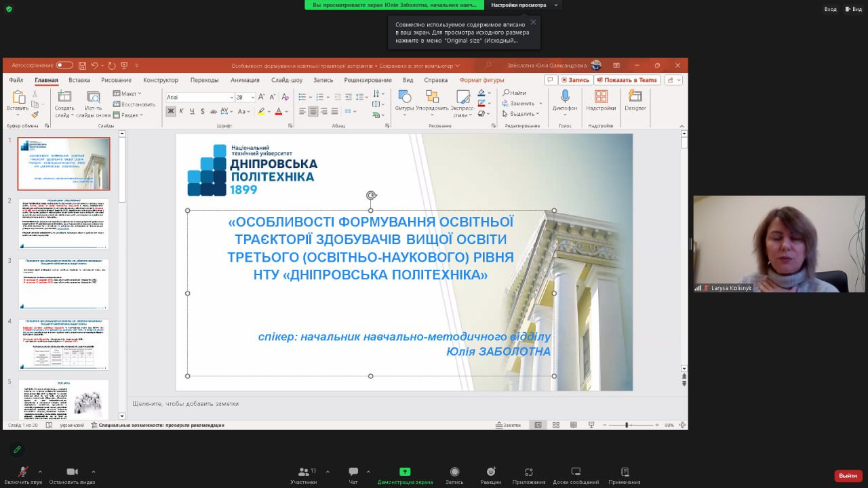Click the Остановить видео camera icon
Screen dimensions: 868x488
pyautogui.click(x=72, y=472)
